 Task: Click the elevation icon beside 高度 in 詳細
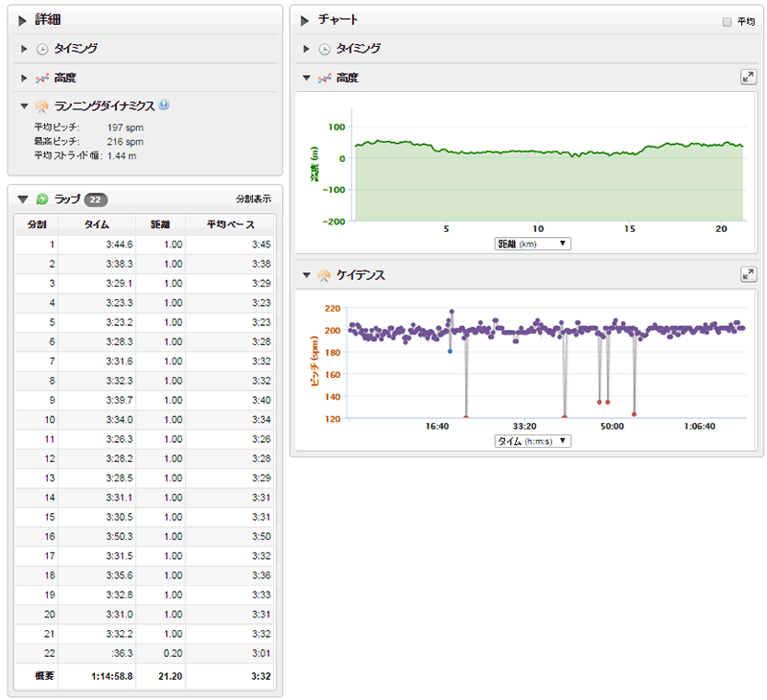coord(42,77)
